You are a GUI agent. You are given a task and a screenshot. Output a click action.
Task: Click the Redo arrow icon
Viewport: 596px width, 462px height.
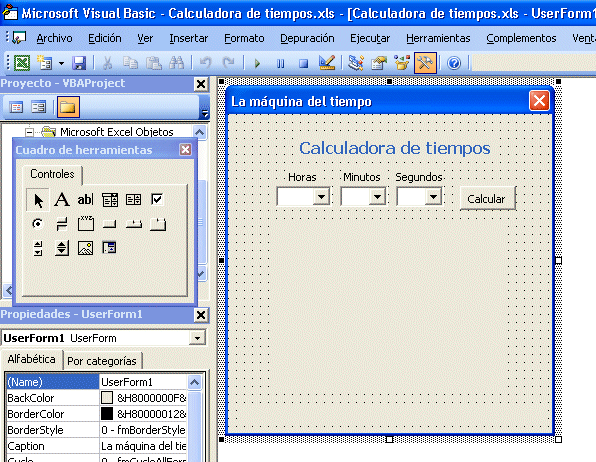228,63
